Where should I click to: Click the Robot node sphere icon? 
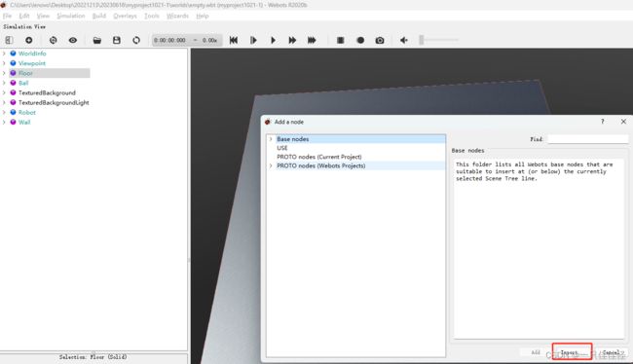point(13,112)
